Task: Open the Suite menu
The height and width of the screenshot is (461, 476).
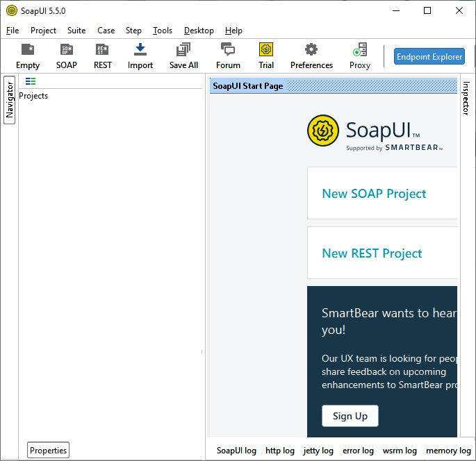Action: [x=76, y=31]
